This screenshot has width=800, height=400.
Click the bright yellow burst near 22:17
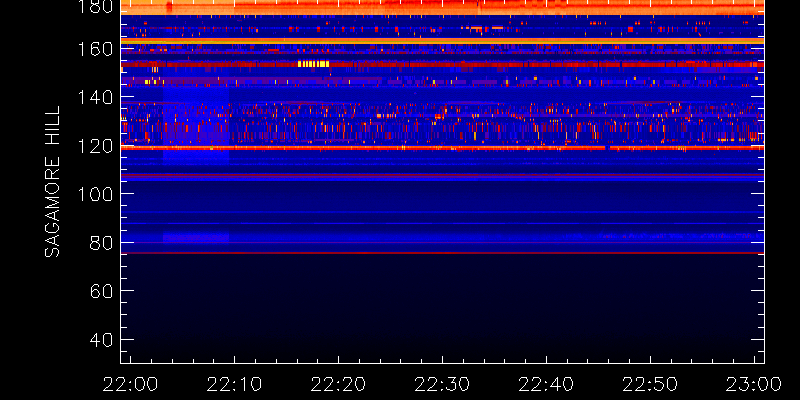pyautogui.click(x=313, y=64)
